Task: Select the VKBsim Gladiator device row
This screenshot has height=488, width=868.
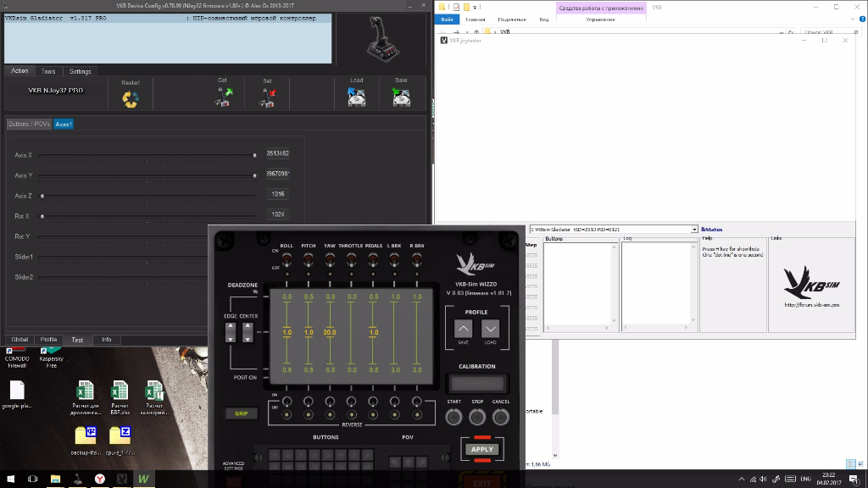Action: click(168, 19)
